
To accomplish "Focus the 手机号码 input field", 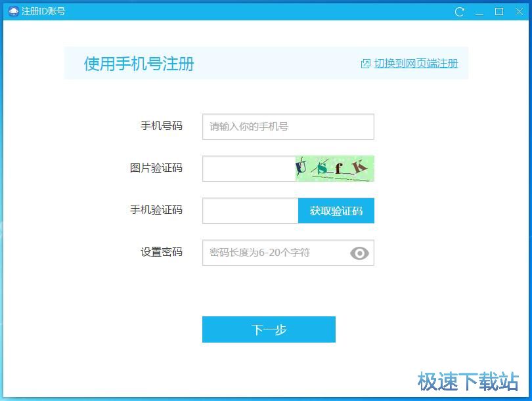I will 288,127.
